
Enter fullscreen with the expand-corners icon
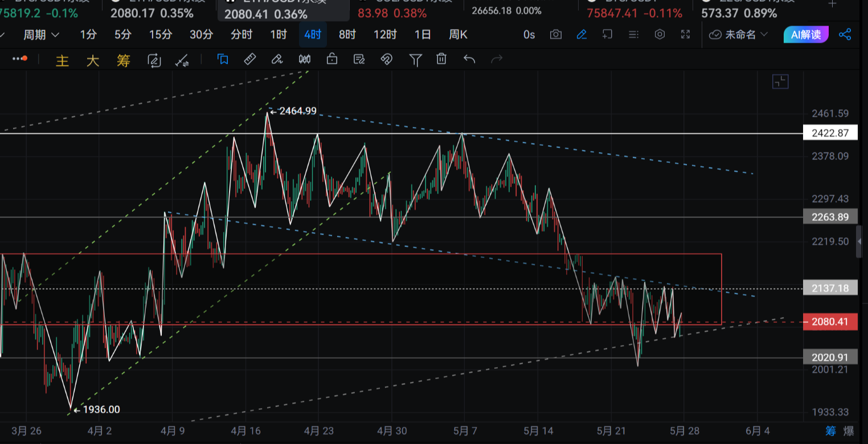coord(686,35)
